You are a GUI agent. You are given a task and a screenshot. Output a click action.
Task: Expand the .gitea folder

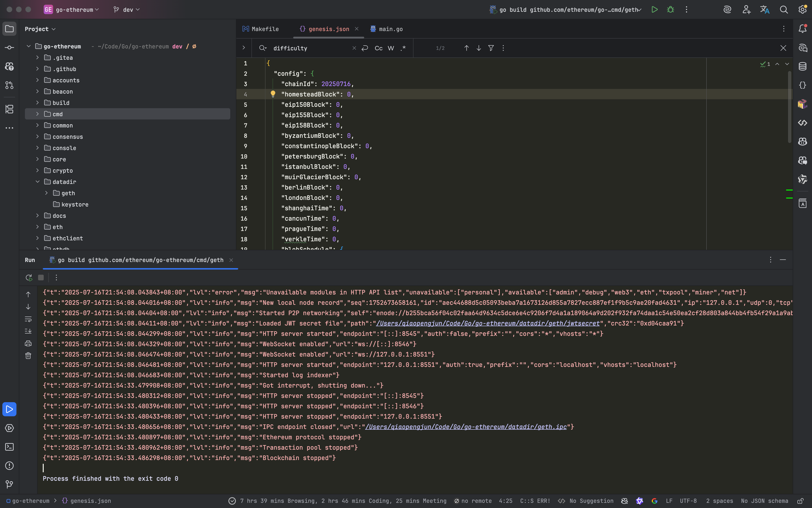(38, 58)
